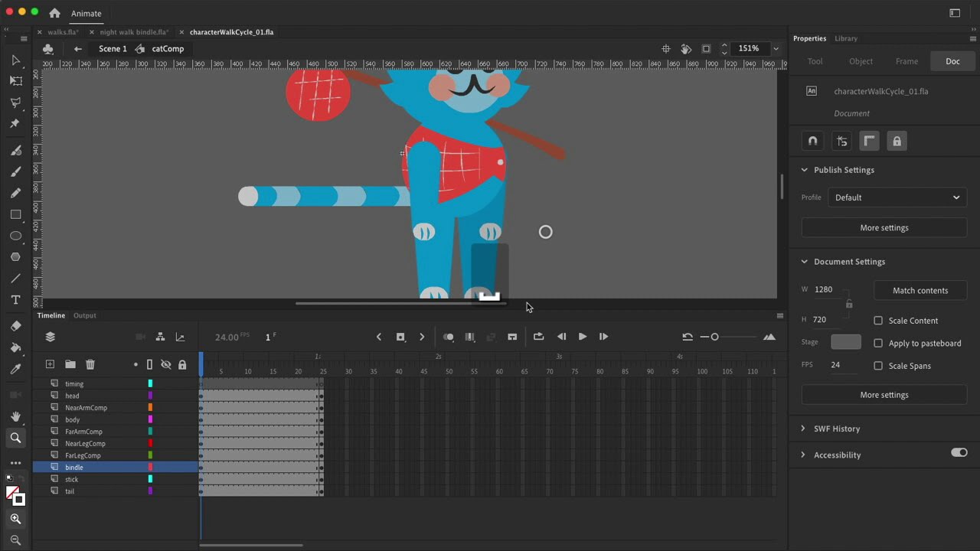Switch to Tool properties tab

(815, 61)
